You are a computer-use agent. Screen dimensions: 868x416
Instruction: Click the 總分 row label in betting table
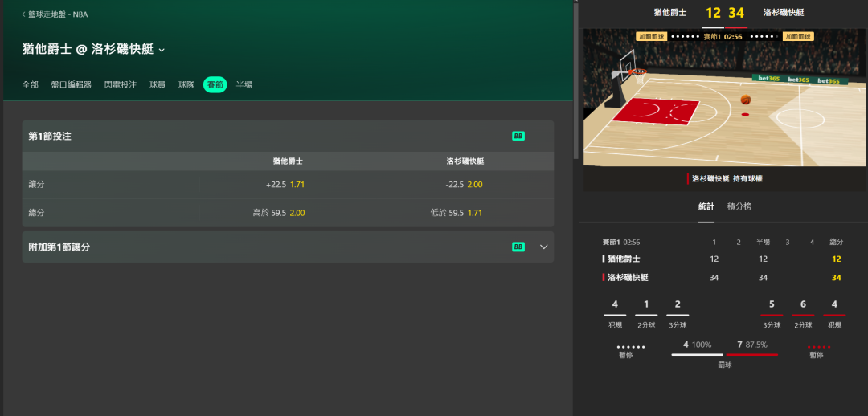pyautogui.click(x=36, y=213)
